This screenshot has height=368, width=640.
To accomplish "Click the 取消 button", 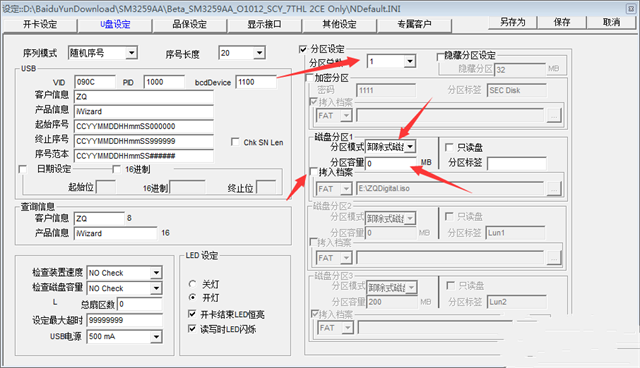I will 611,22.
